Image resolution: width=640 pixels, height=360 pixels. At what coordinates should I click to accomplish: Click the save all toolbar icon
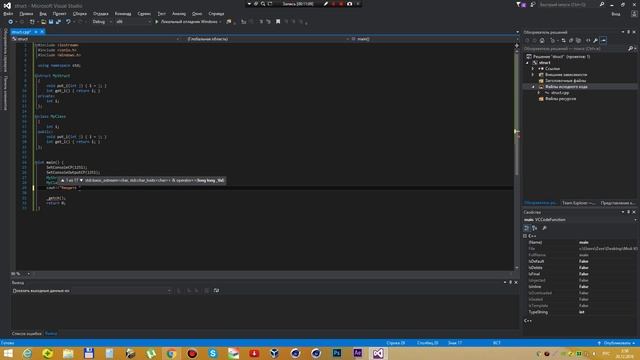(58, 22)
